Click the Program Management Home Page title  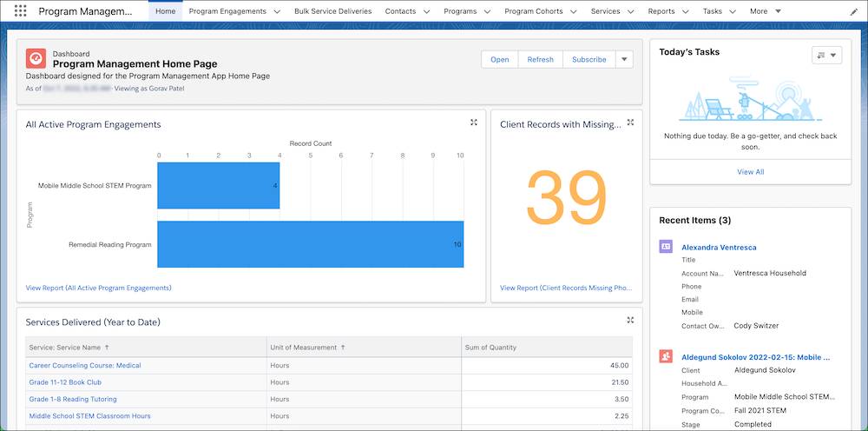pos(135,64)
